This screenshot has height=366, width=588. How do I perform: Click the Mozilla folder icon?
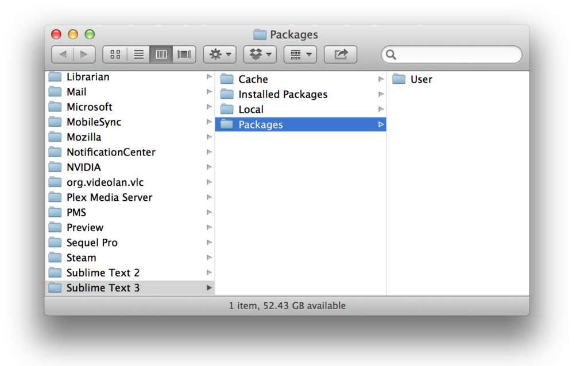pos(55,137)
